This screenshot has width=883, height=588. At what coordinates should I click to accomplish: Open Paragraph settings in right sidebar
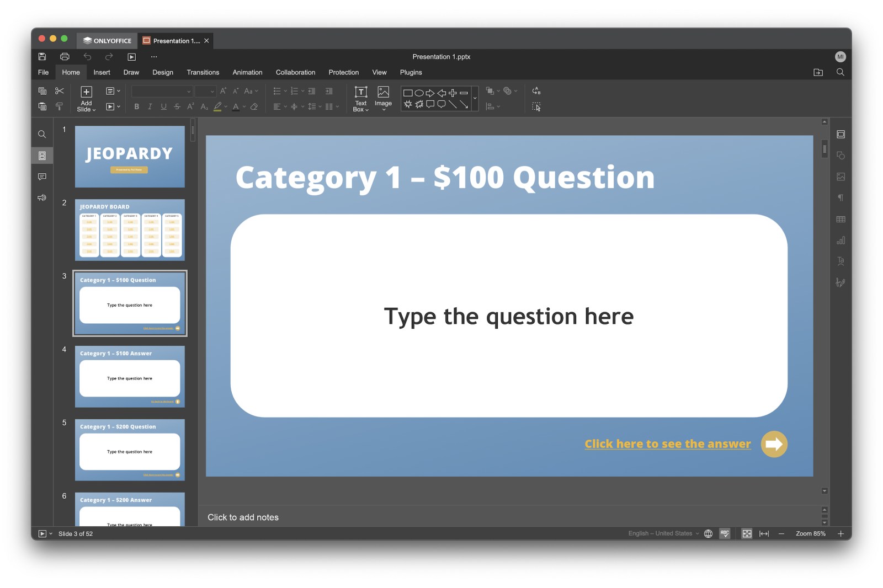[x=841, y=198]
